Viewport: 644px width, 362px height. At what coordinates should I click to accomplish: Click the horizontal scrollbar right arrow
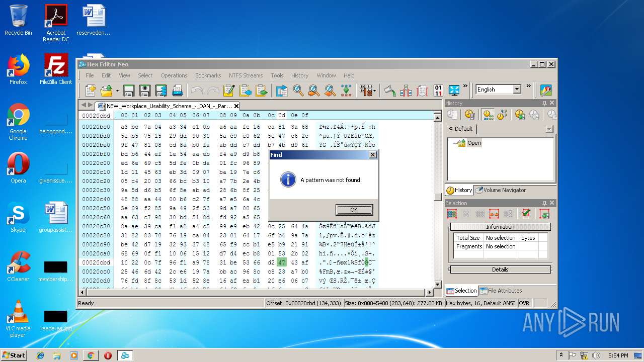pos(430,292)
